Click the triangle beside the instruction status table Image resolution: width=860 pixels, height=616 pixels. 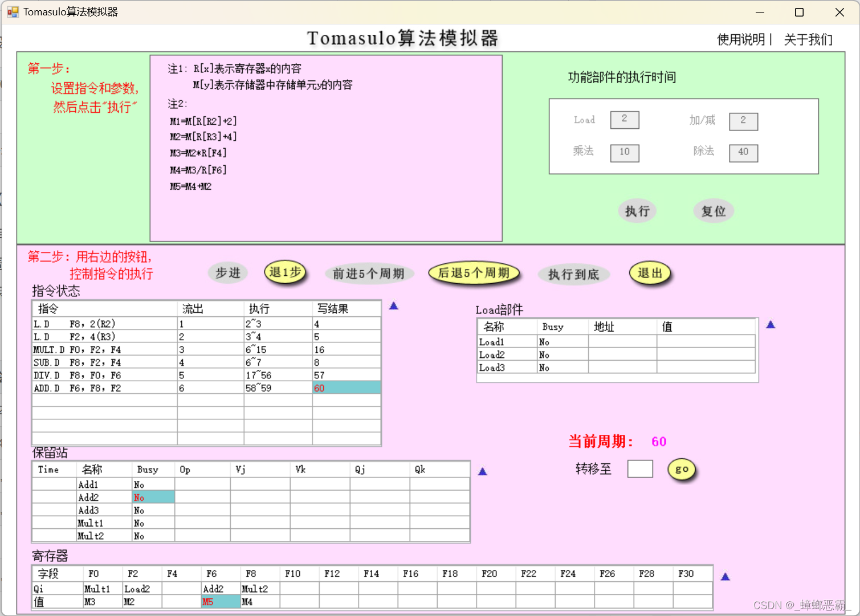pos(394,306)
